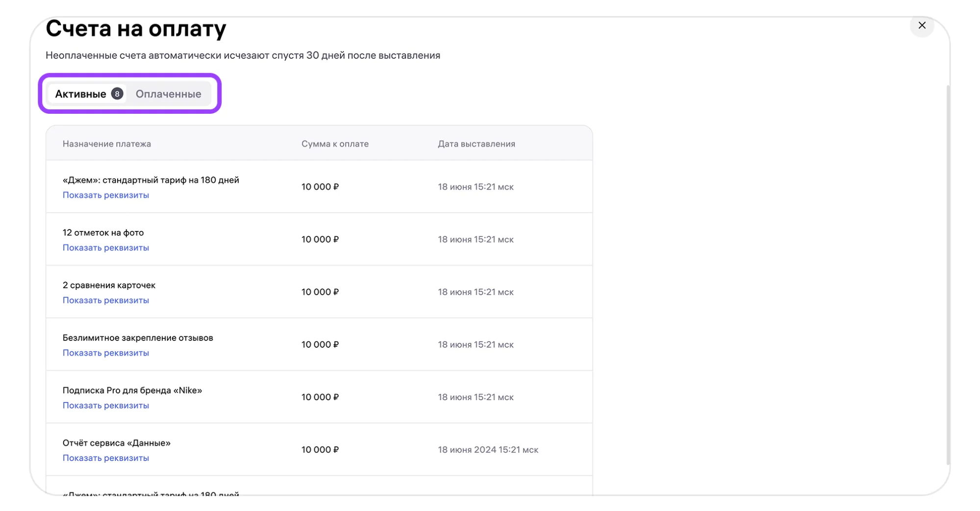Screen dimensions: 980x511
Task: Open the Оплаченные tab
Action: [168, 94]
